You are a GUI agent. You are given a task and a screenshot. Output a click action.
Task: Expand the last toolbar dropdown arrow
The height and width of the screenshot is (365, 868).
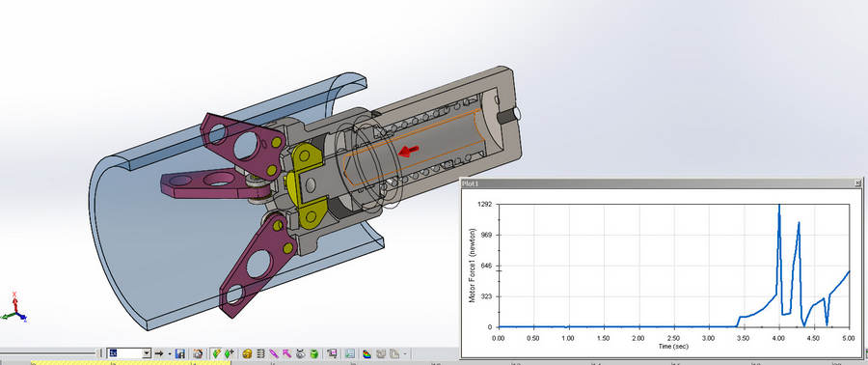[x=405, y=353]
